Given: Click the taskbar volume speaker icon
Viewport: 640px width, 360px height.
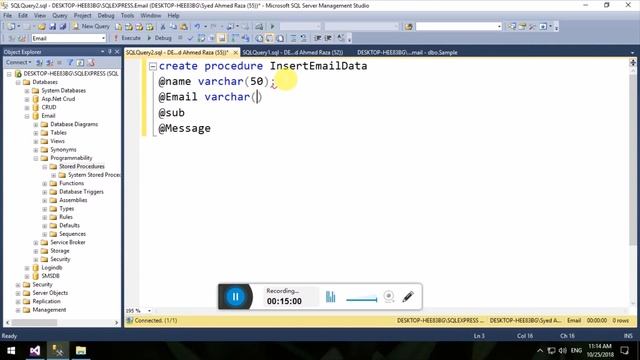Looking at the screenshot, I should [x=563, y=351].
